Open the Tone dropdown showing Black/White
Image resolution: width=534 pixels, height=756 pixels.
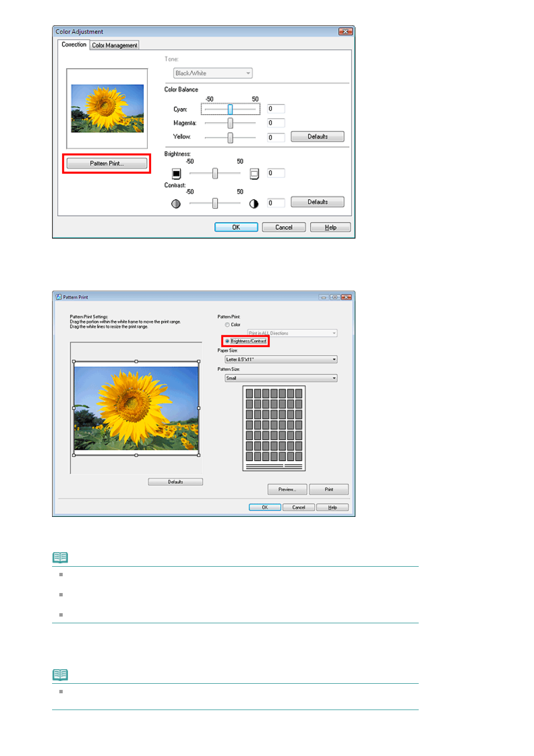[x=213, y=73]
